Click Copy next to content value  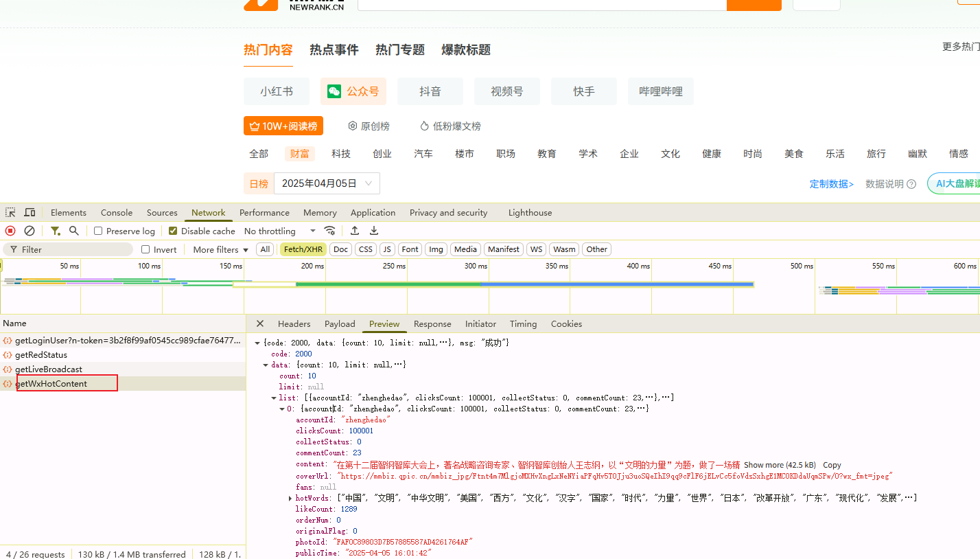(832, 465)
